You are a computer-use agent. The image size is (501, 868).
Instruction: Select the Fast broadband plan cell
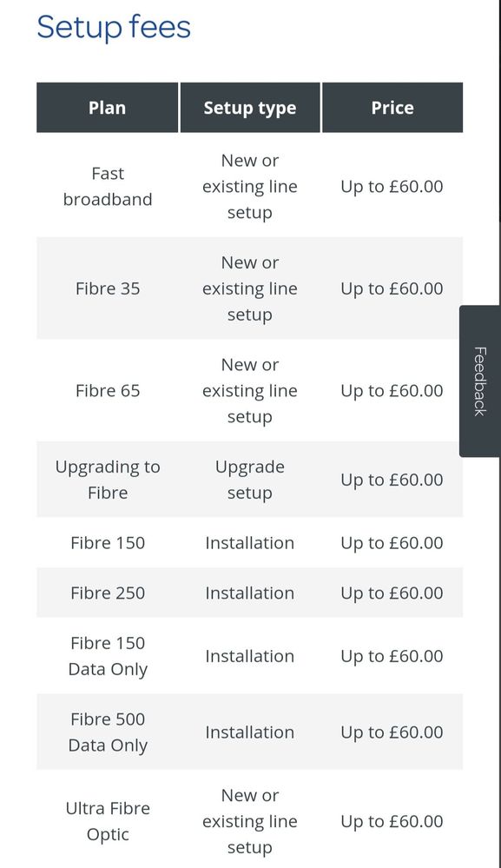pyautogui.click(x=108, y=187)
